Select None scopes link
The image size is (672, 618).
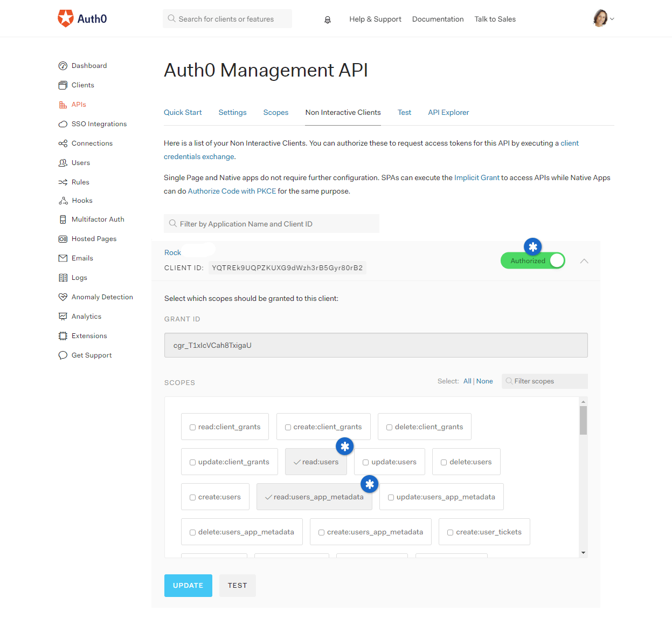click(x=484, y=381)
